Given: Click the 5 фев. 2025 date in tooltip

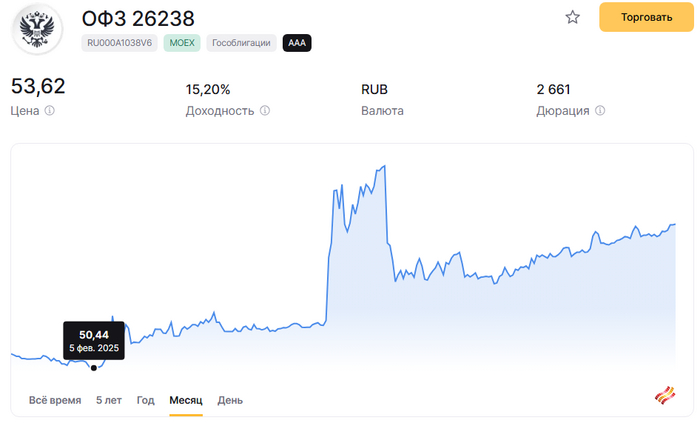Looking at the screenshot, I should (94, 348).
